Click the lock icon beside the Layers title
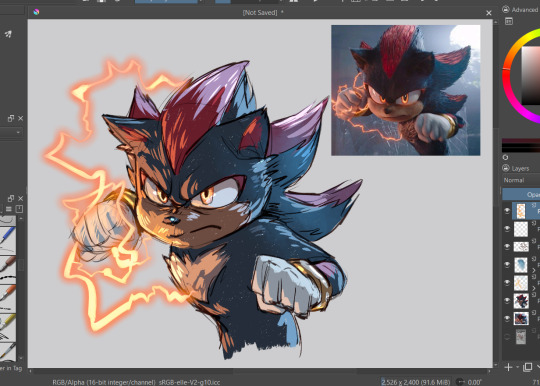This screenshot has height=386, width=540. (506, 168)
